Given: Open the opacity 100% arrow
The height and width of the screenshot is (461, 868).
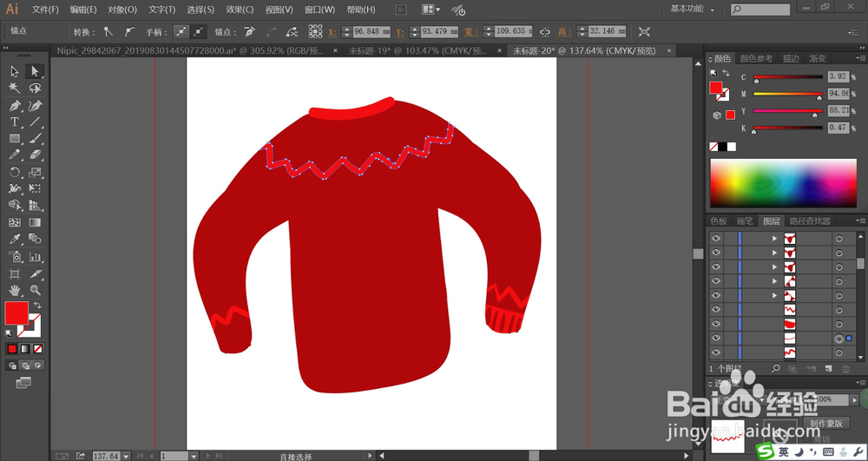Looking at the screenshot, I should [855, 399].
